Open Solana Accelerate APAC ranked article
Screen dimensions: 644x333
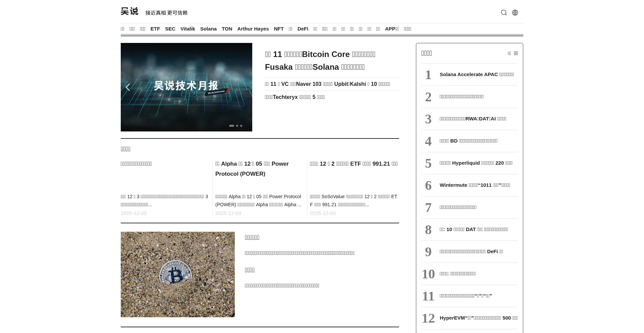[x=477, y=74]
